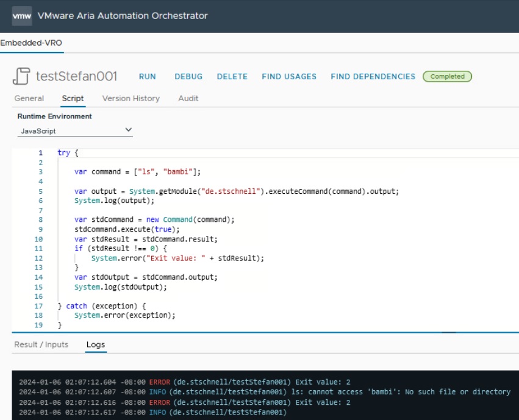Click the line 'System.error(exception);'
Screen dimensions: 519x420
tap(125, 315)
